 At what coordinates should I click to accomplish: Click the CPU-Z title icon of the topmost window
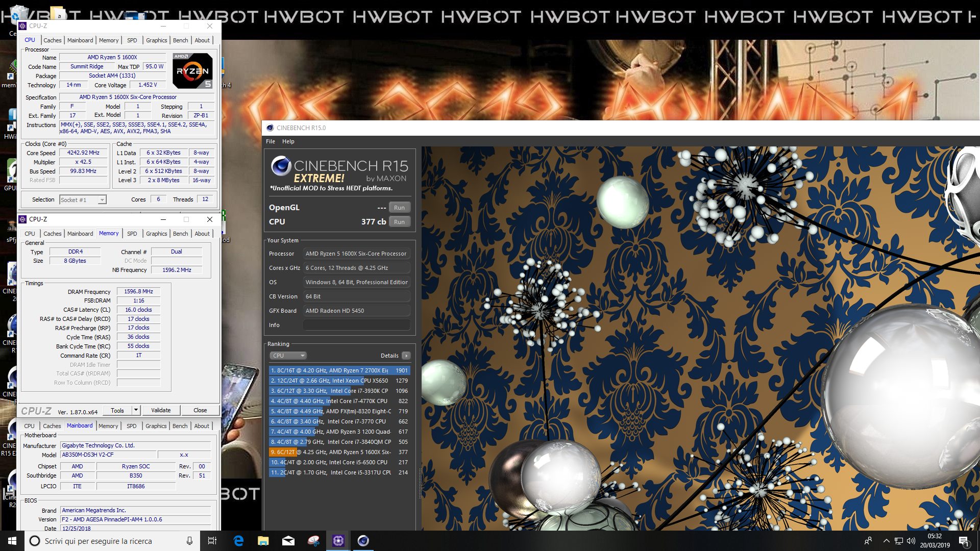pyautogui.click(x=22, y=26)
